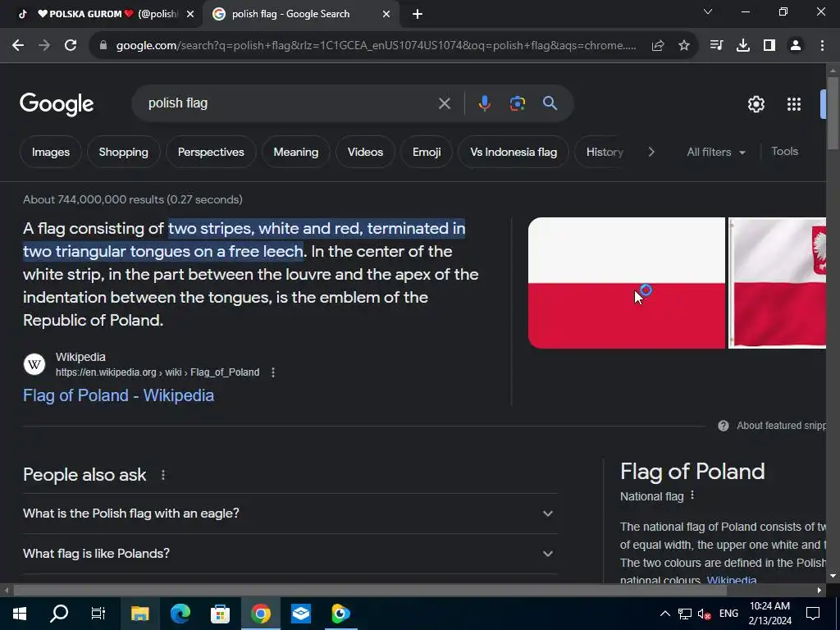Select the Emoji filter chip
The width and height of the screenshot is (840, 630).
[427, 152]
